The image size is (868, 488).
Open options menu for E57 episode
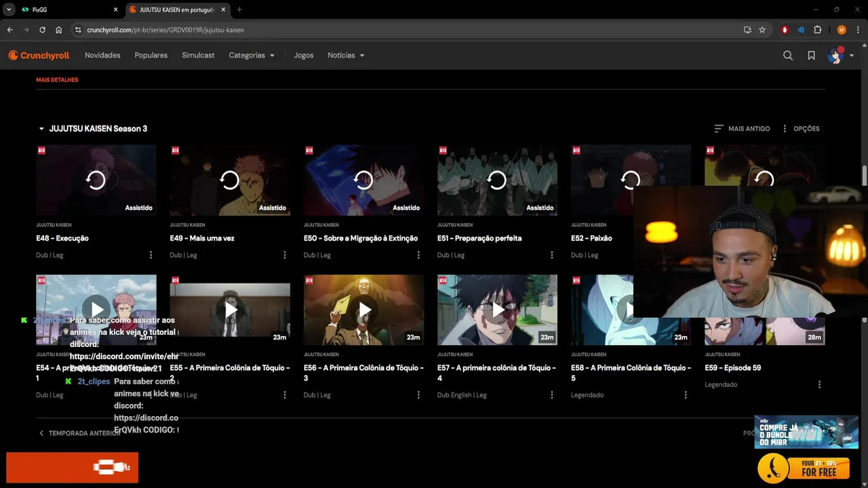pyautogui.click(x=551, y=394)
